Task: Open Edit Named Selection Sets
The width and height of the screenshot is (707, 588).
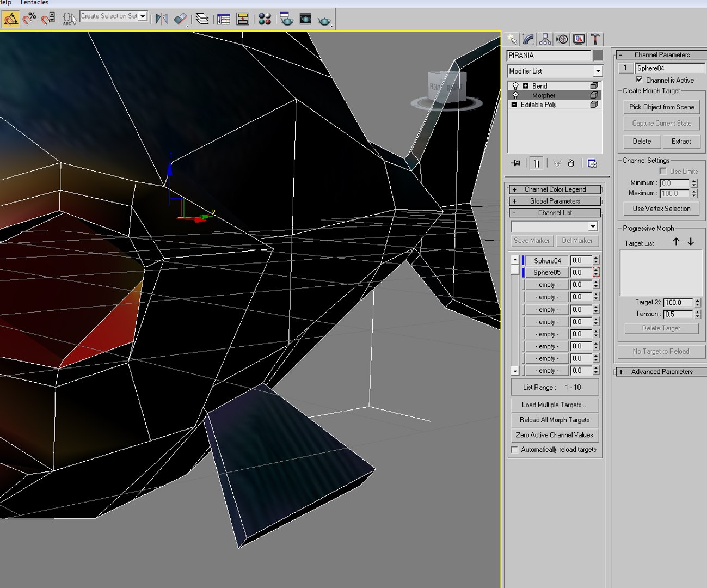Action: point(69,19)
